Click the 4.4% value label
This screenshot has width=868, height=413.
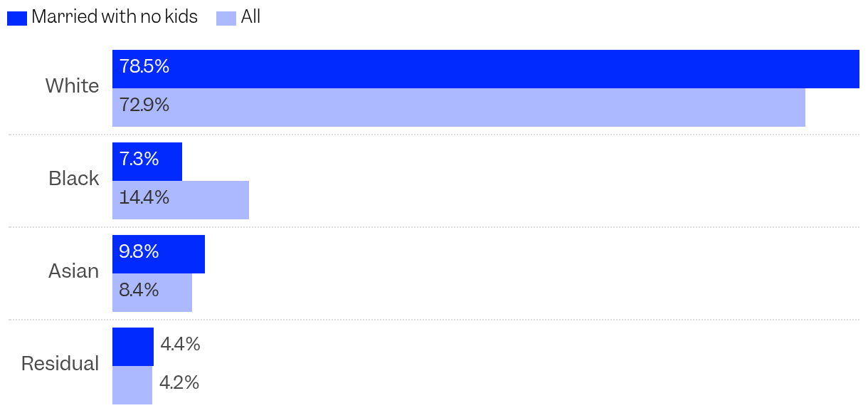(180, 345)
